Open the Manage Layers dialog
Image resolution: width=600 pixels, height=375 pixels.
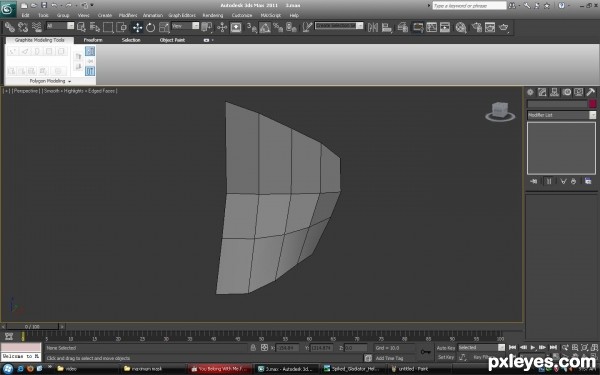coord(402,27)
